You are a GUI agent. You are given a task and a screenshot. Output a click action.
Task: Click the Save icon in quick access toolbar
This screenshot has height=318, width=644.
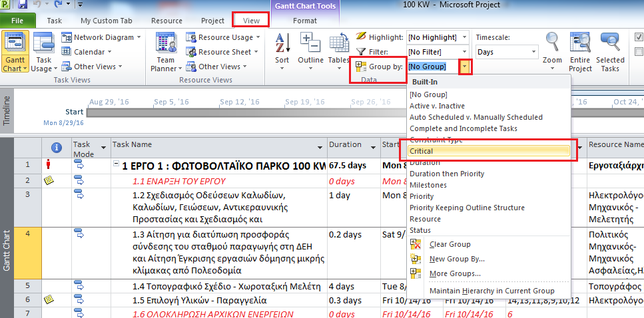coord(23,5)
